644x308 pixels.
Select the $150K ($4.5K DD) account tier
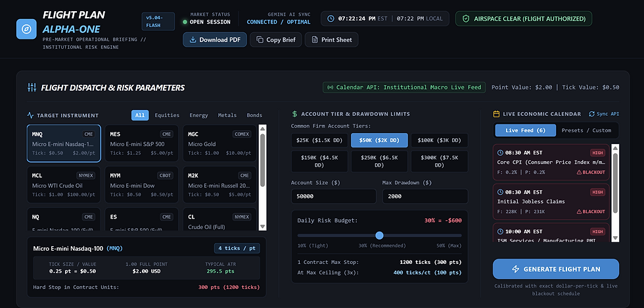pos(319,161)
